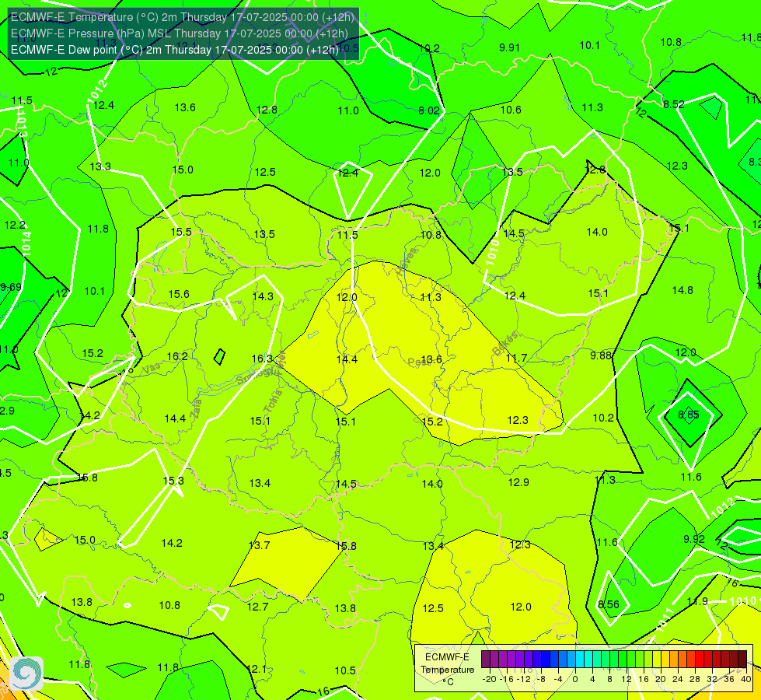Click the Békés county label
Screen dimensions: 761x700
click(505, 343)
